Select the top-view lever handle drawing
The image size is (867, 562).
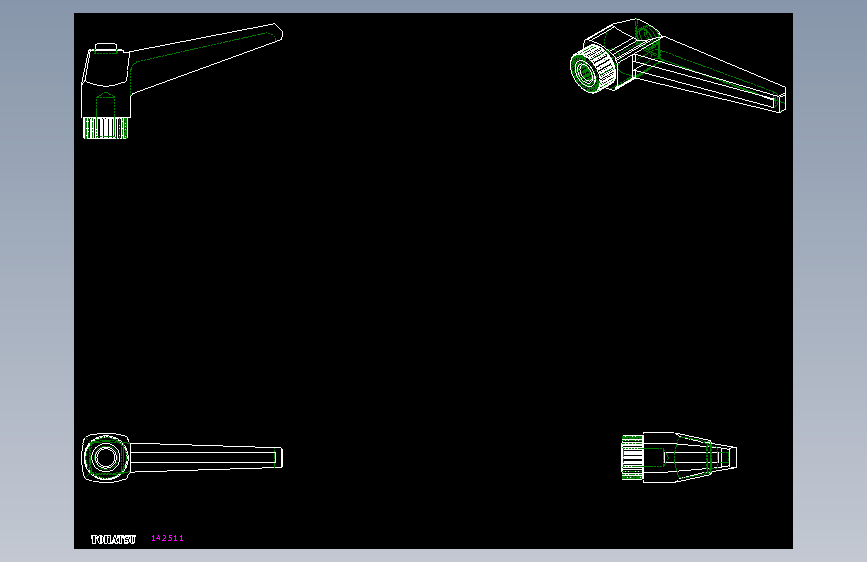click(x=182, y=457)
